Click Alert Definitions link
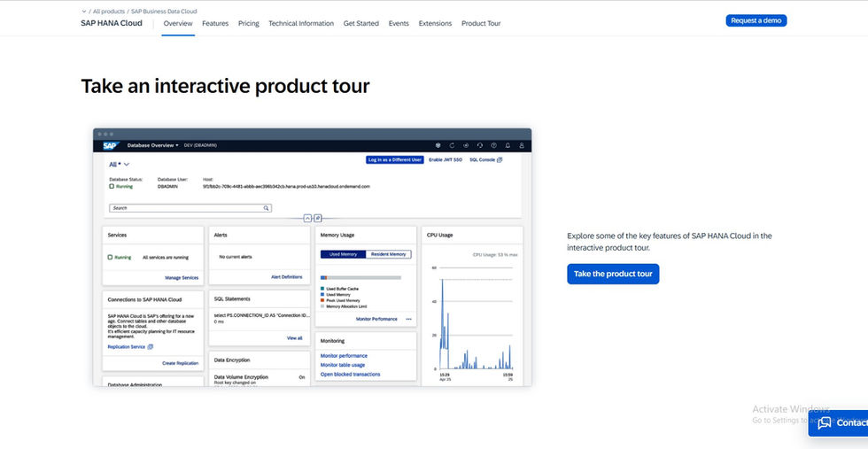 pyautogui.click(x=287, y=277)
